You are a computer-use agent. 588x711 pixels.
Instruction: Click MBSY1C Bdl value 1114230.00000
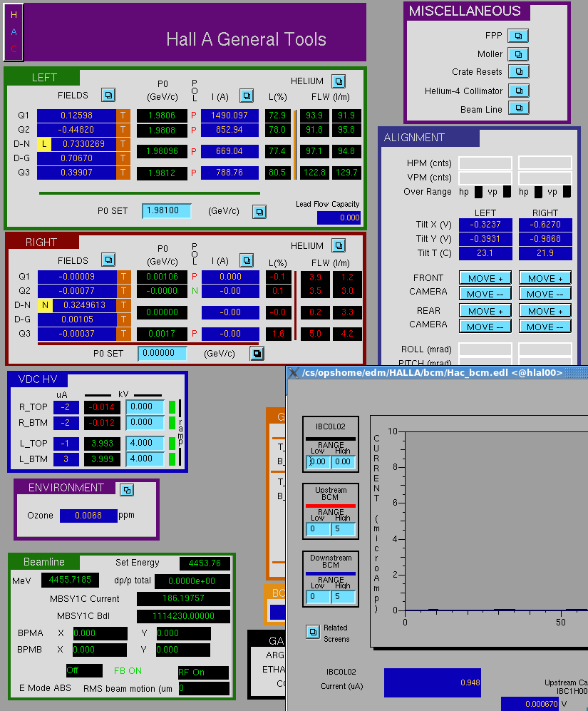pos(183,616)
